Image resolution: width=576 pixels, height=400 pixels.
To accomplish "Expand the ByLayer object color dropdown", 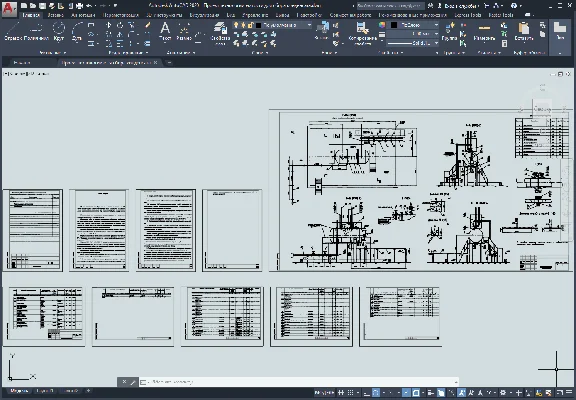I will point(414,25).
